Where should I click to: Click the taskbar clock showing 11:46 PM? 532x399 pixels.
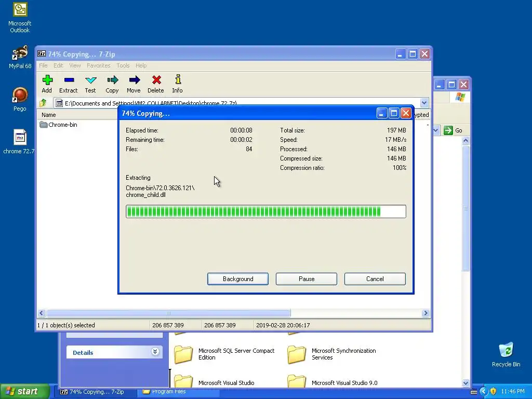512,392
